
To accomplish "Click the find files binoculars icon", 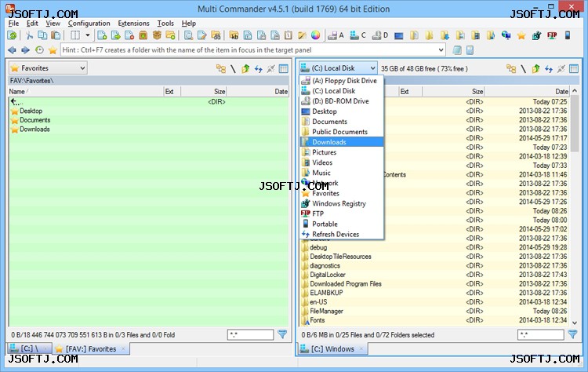I will (x=216, y=35).
